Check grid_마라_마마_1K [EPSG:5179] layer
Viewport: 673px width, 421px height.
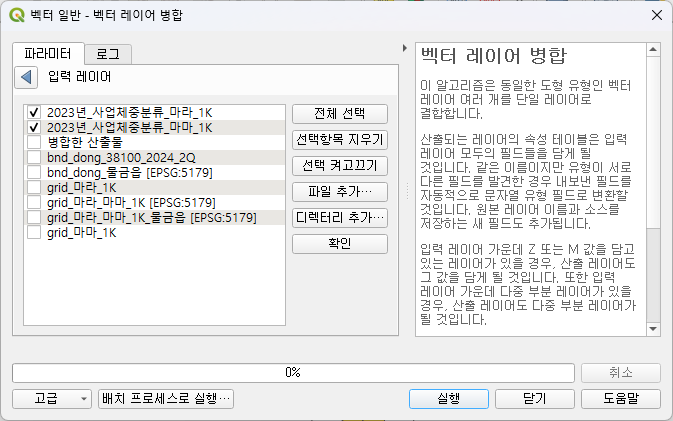34,203
